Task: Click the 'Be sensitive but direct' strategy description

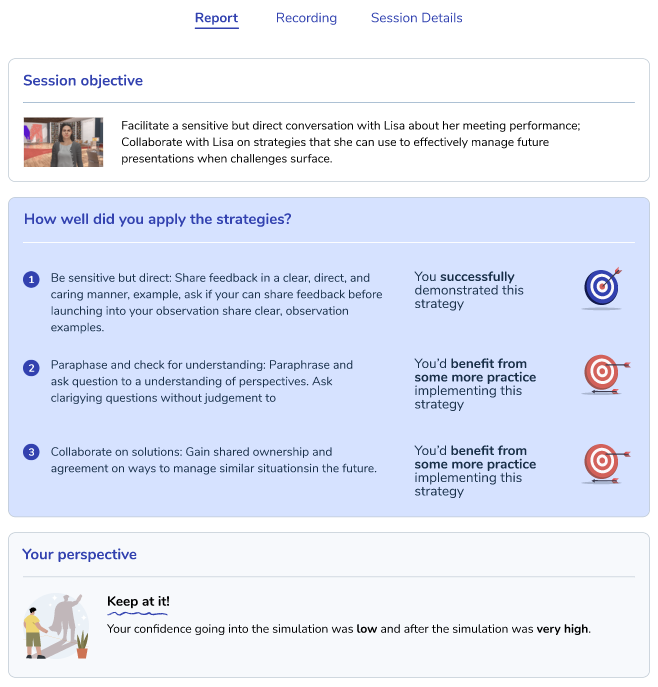Action: [x=215, y=302]
